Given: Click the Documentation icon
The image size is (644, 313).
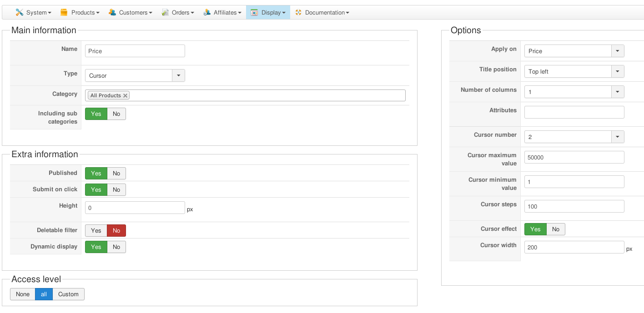Looking at the screenshot, I should tap(298, 13).
